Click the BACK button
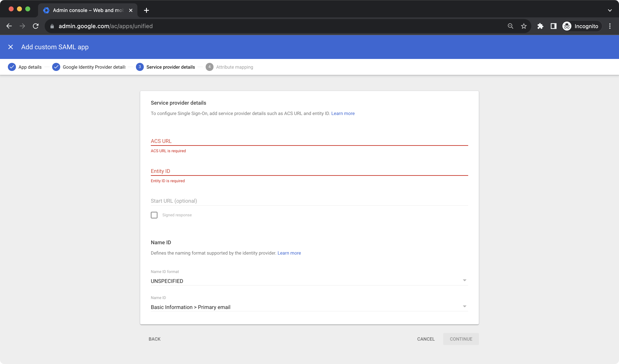The image size is (619, 364). point(155,339)
